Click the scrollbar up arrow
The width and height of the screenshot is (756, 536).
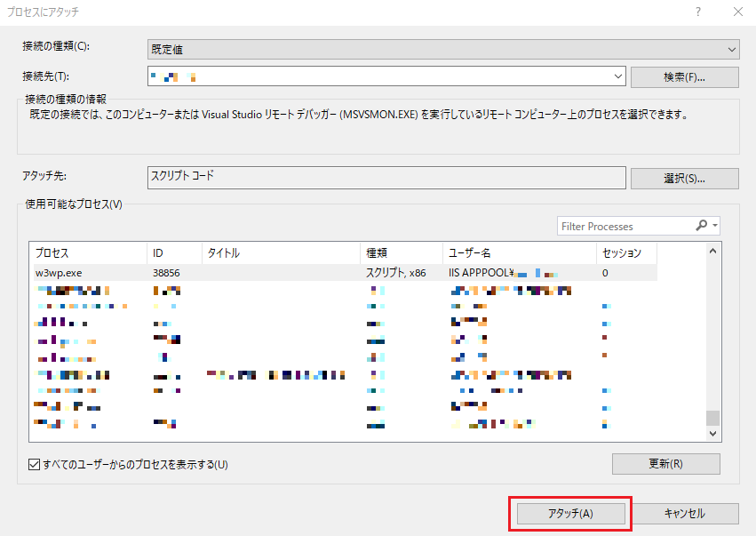coord(712,250)
